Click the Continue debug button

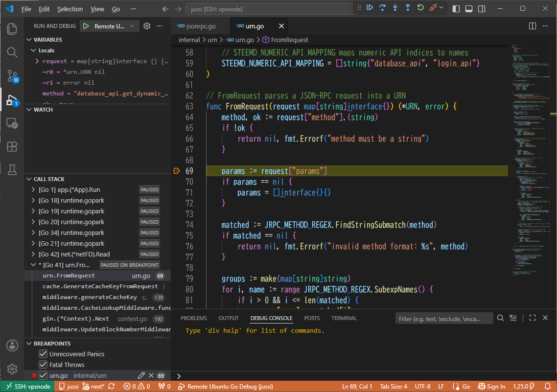pos(370,7)
